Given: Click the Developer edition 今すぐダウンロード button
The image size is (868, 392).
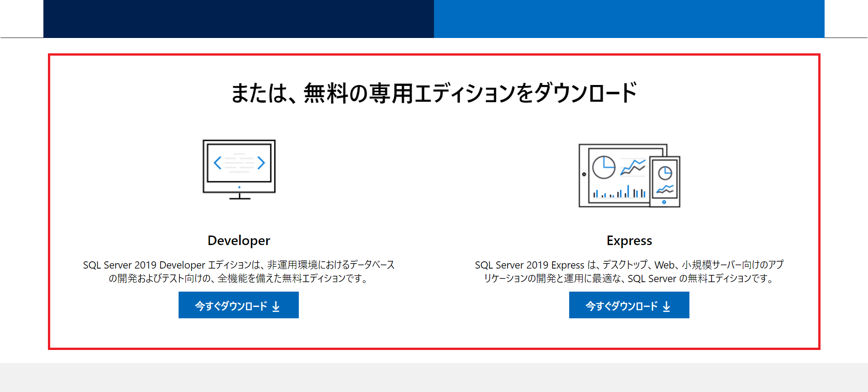Looking at the screenshot, I should pyautogui.click(x=239, y=305).
